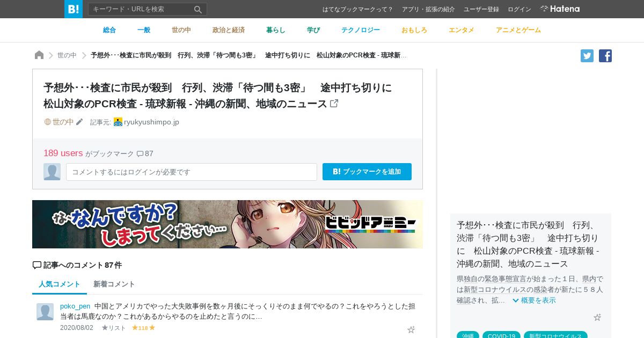Click the comment box user avatar
The width and height of the screenshot is (644, 338).
click(x=52, y=172)
